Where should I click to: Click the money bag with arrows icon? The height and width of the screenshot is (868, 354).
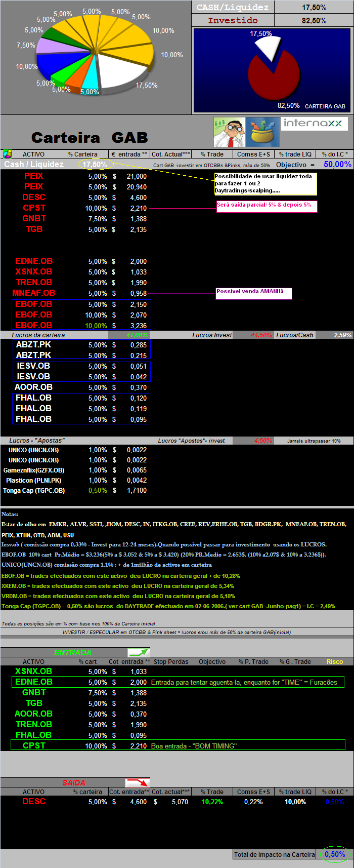click(262, 132)
